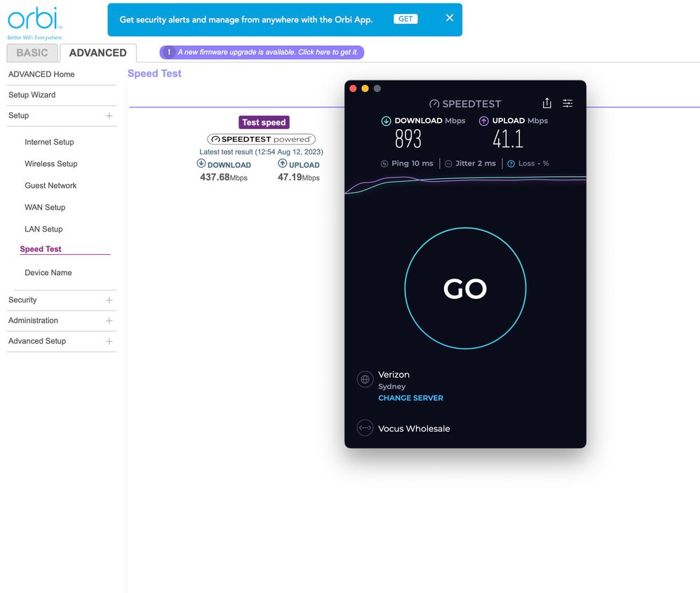Click the Loss help icon

pos(511,164)
